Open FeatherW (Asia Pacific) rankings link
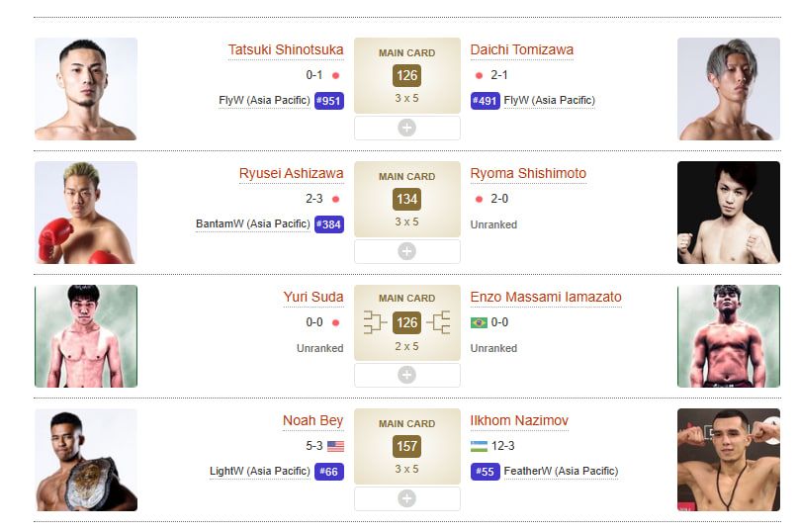This screenshot has width=799, height=532. click(x=561, y=472)
